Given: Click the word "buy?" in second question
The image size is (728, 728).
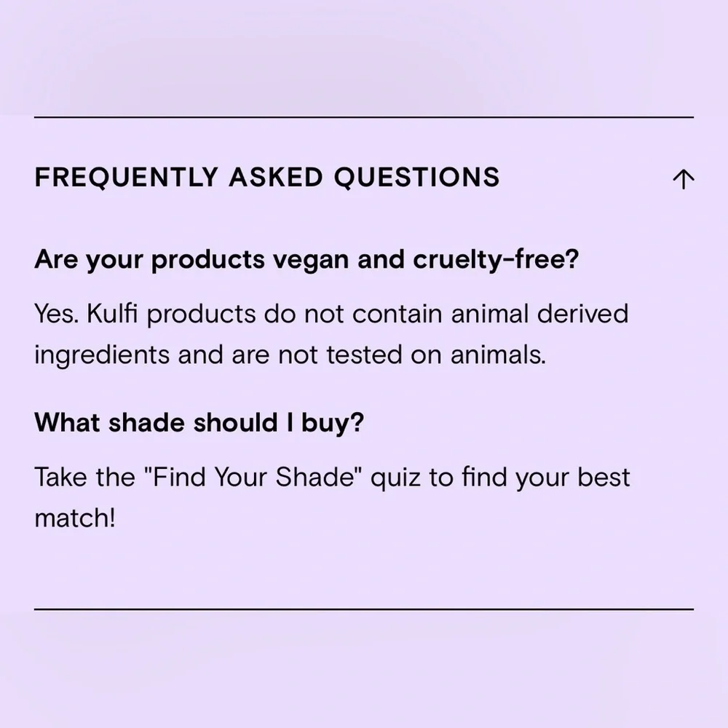Looking at the screenshot, I should click(333, 423).
